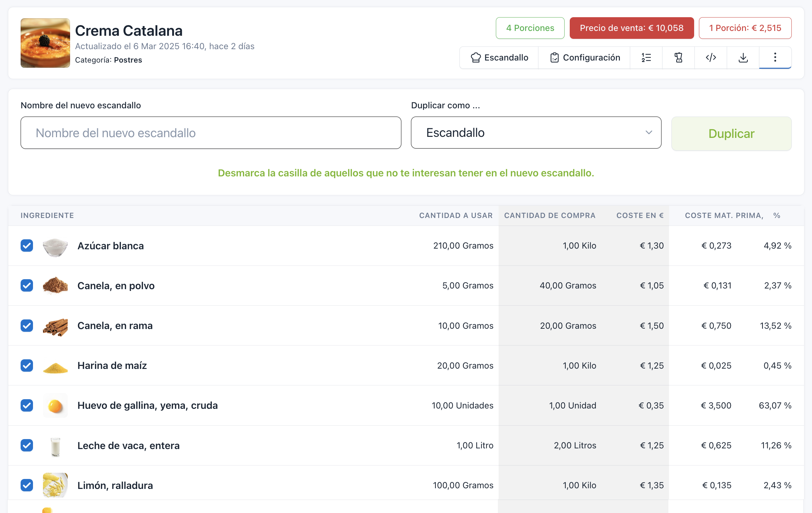This screenshot has width=812, height=513.
Task: Click the egg yolk ingredient image
Action: (x=55, y=406)
